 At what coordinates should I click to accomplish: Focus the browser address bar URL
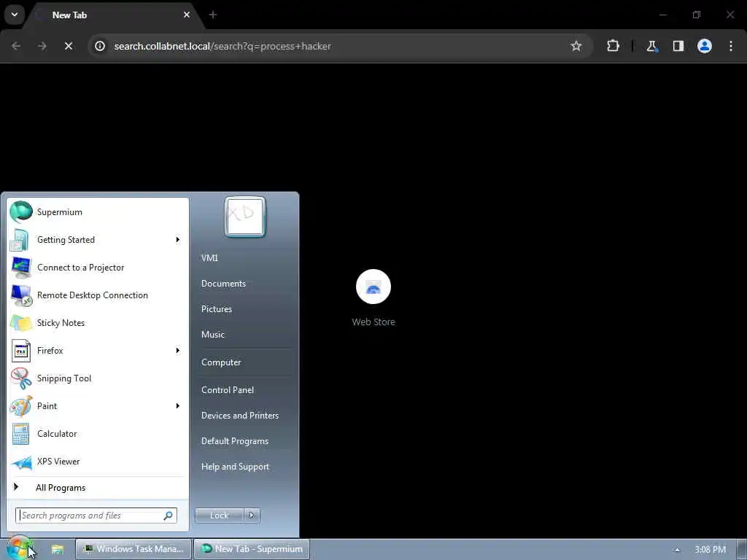click(x=222, y=46)
